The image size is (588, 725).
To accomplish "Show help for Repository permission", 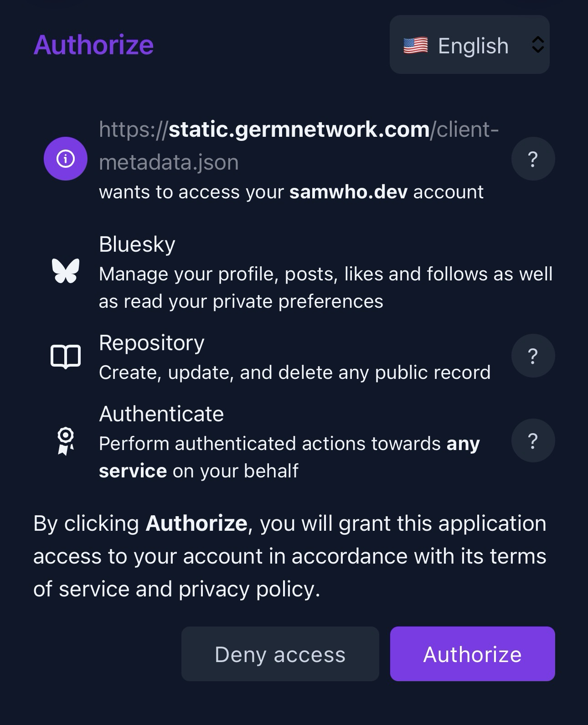I will [532, 356].
